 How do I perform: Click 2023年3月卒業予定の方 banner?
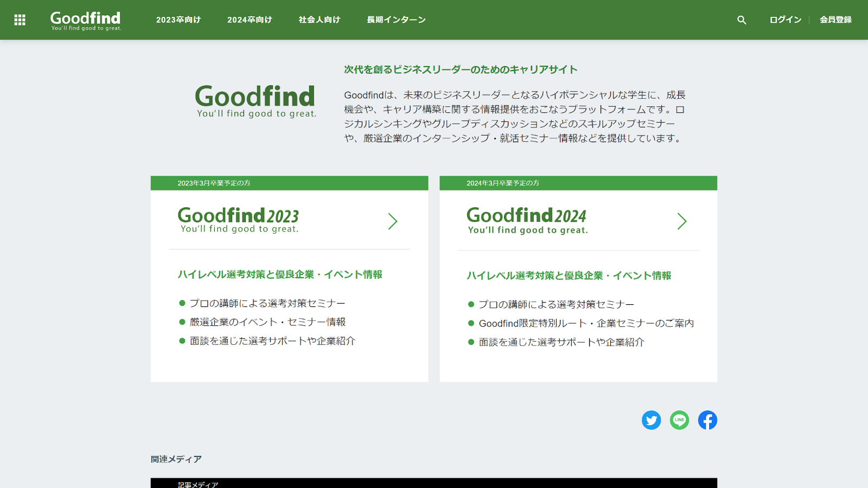click(289, 183)
